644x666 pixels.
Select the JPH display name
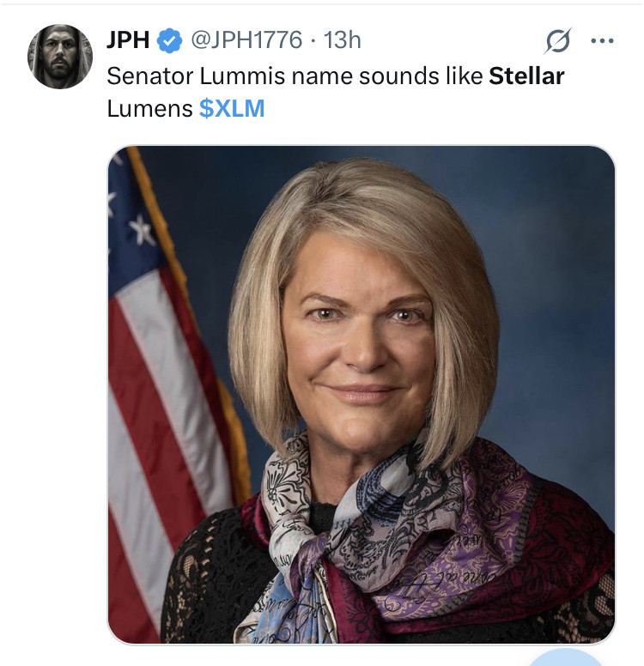(x=128, y=40)
